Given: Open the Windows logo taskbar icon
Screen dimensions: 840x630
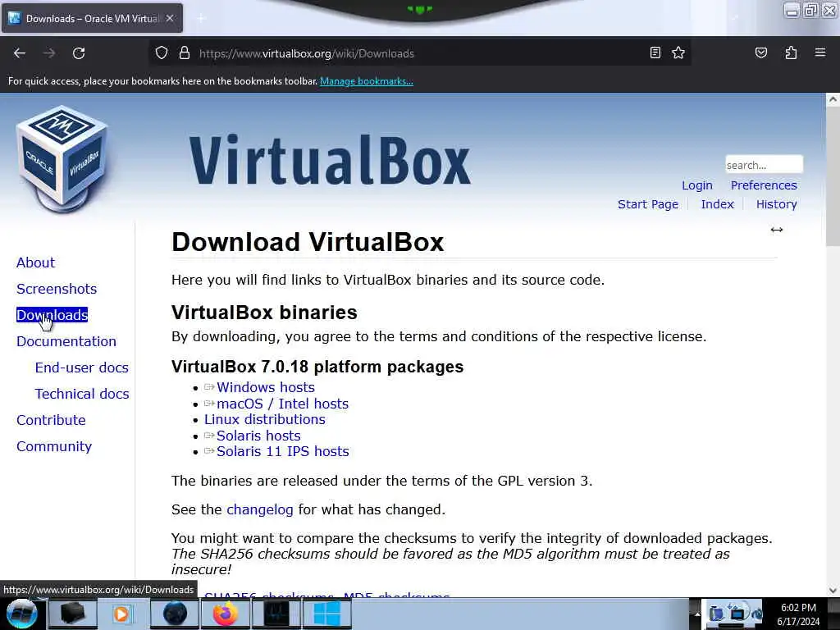Looking at the screenshot, I should 326,614.
